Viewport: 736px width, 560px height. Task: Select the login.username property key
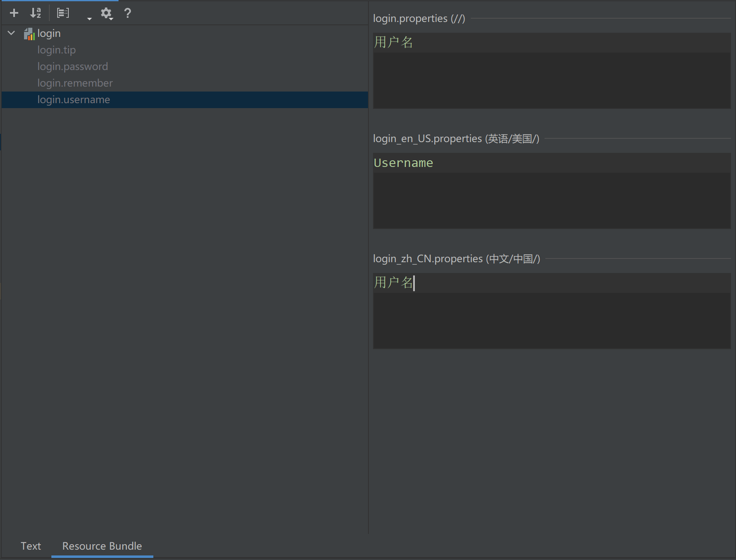click(x=74, y=99)
